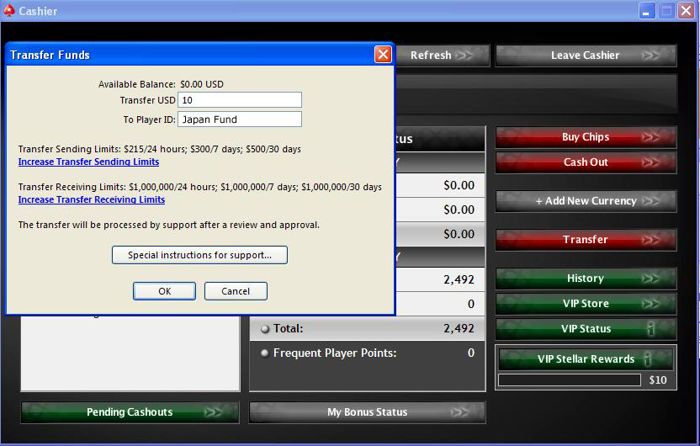Click the To Player ID field
Image resolution: width=700 pixels, height=446 pixels.
pyautogui.click(x=240, y=119)
